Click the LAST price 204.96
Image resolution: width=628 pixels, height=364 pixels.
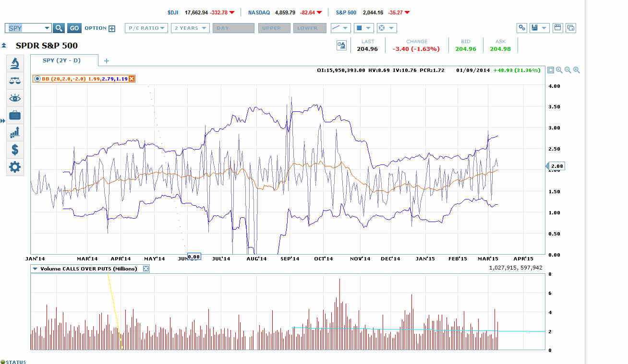click(x=367, y=49)
